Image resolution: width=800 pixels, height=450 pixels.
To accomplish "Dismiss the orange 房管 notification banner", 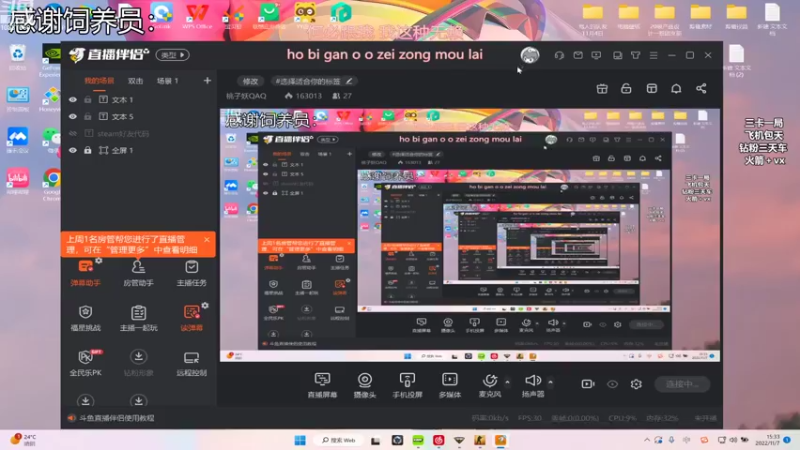I will tap(207, 239).
